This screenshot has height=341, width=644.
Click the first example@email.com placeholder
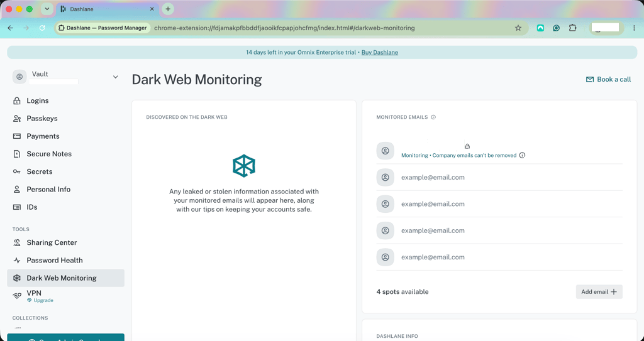433,177
